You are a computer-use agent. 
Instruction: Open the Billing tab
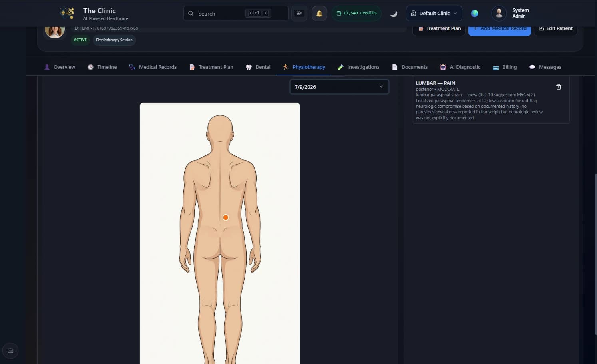pos(505,67)
